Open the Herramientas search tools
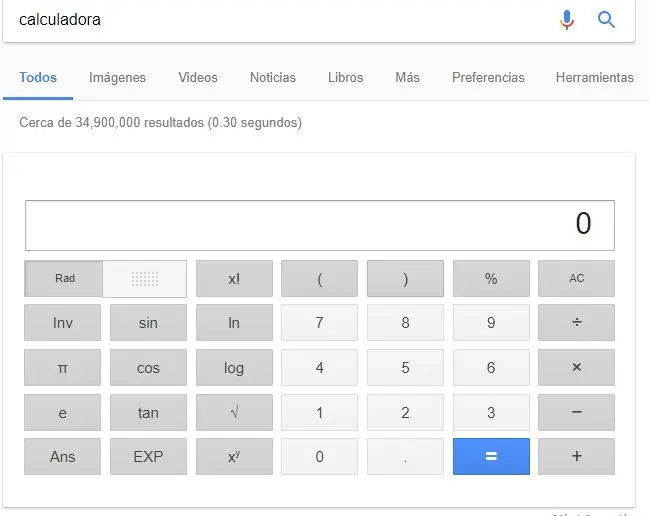649x516 pixels. pos(594,77)
